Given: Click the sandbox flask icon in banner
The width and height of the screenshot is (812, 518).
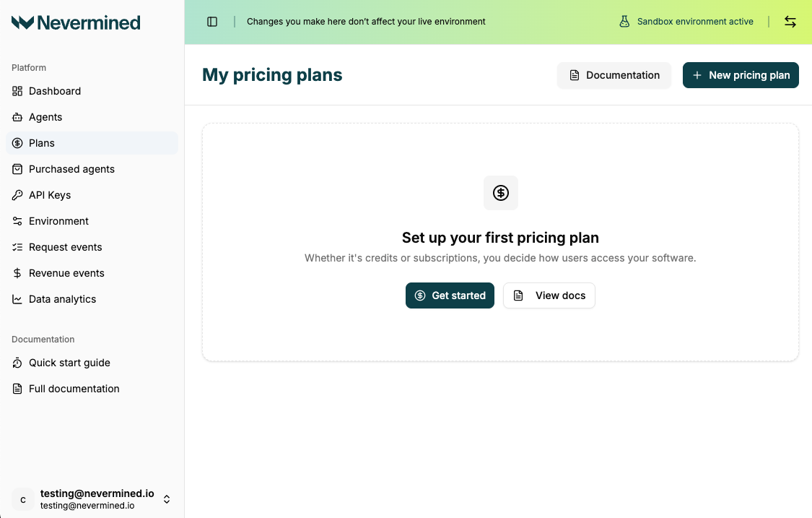Looking at the screenshot, I should pyautogui.click(x=624, y=21).
